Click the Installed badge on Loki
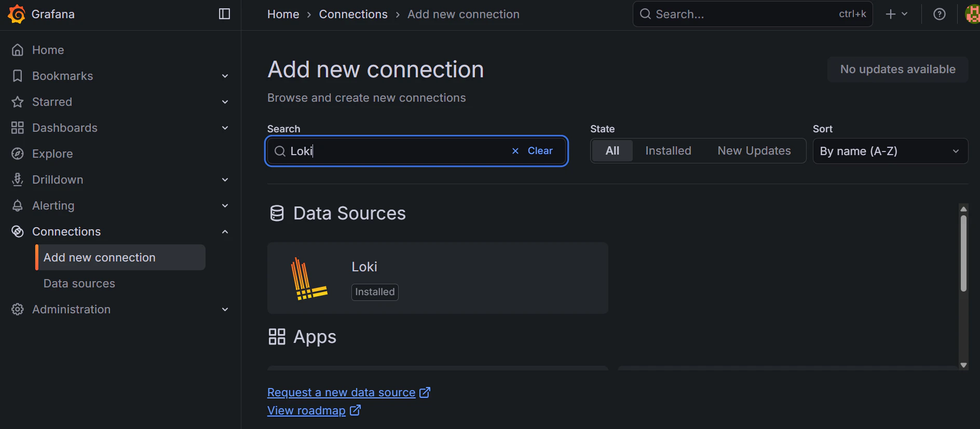 click(375, 292)
